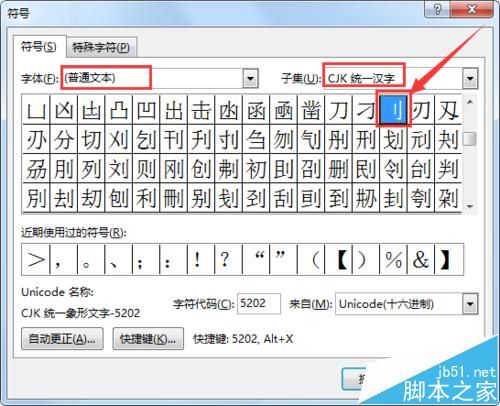Choose the 初 character cell
Viewport: 500px width, 406px height.
tap(256, 168)
